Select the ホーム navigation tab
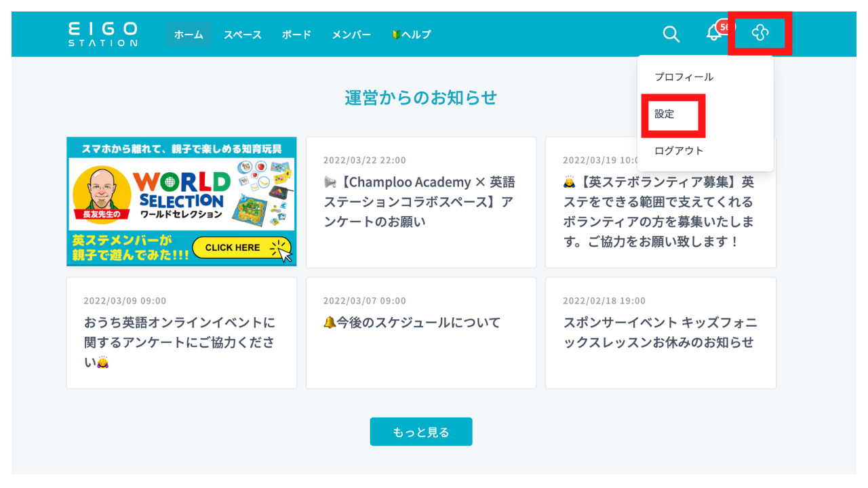The width and height of the screenshot is (868, 488). click(x=189, y=34)
